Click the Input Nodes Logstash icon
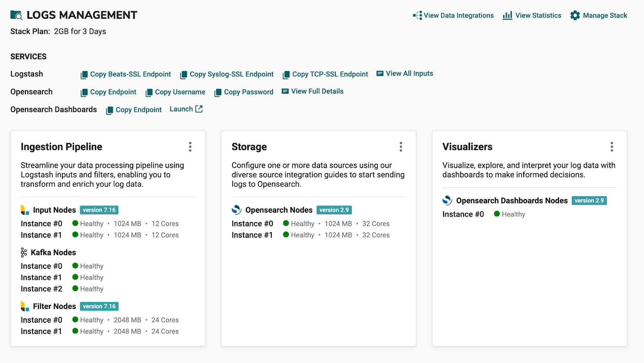The width and height of the screenshot is (644, 363). pyautogui.click(x=24, y=210)
